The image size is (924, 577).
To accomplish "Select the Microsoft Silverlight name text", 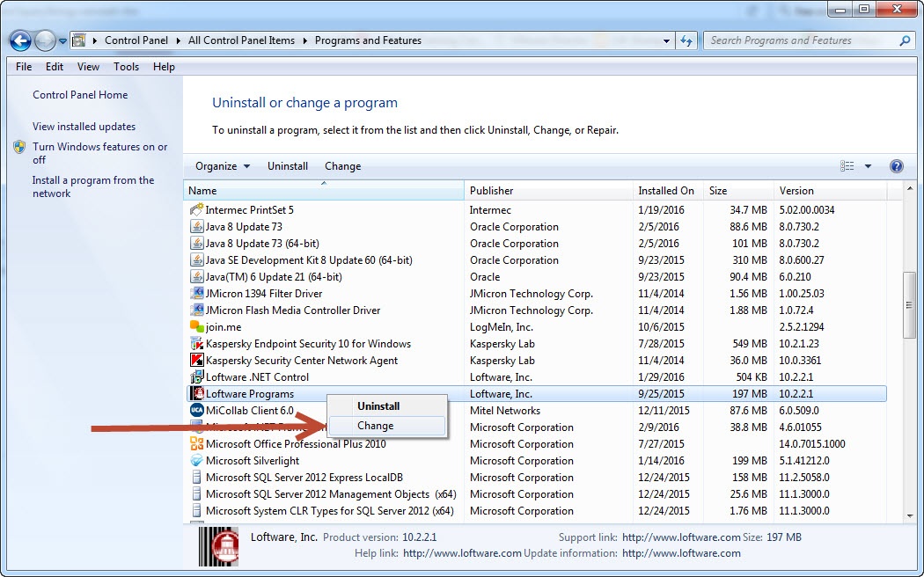I will 253,461.
